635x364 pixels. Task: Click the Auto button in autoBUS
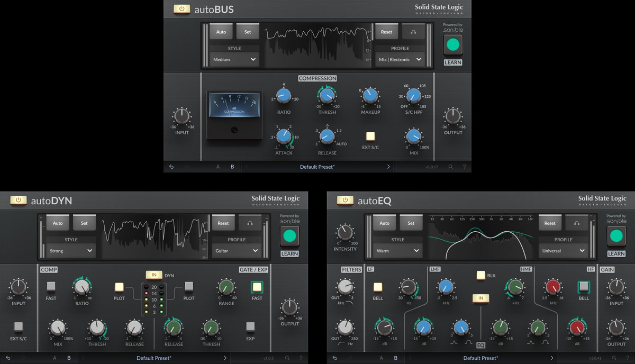coord(221,32)
